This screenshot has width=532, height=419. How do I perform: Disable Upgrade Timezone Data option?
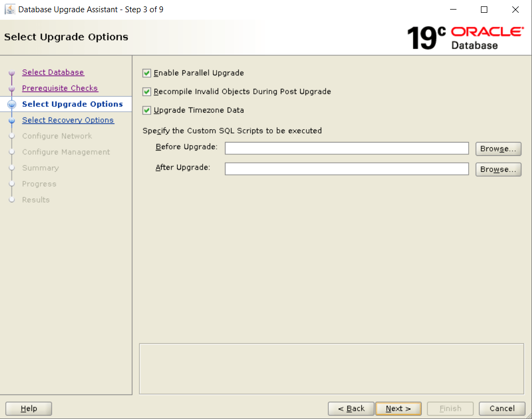point(147,110)
